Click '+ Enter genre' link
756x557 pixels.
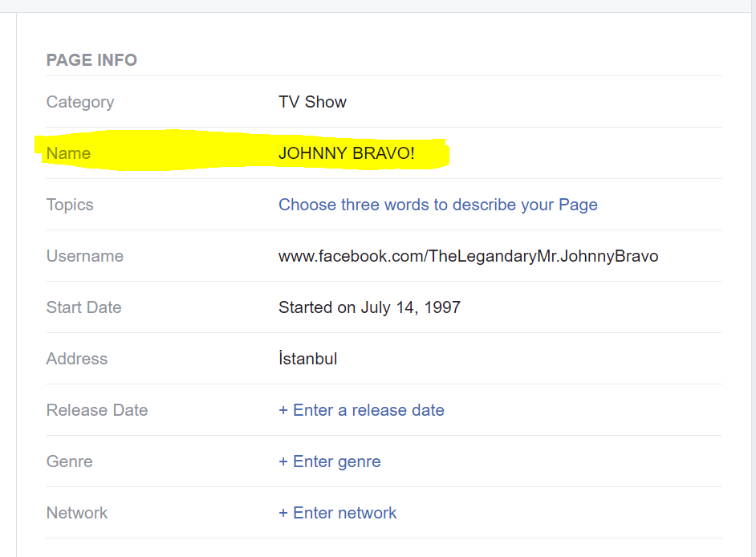click(330, 462)
